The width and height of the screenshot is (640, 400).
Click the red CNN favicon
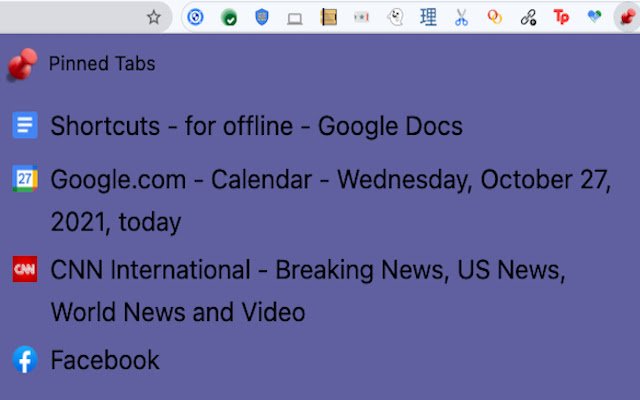point(25,269)
